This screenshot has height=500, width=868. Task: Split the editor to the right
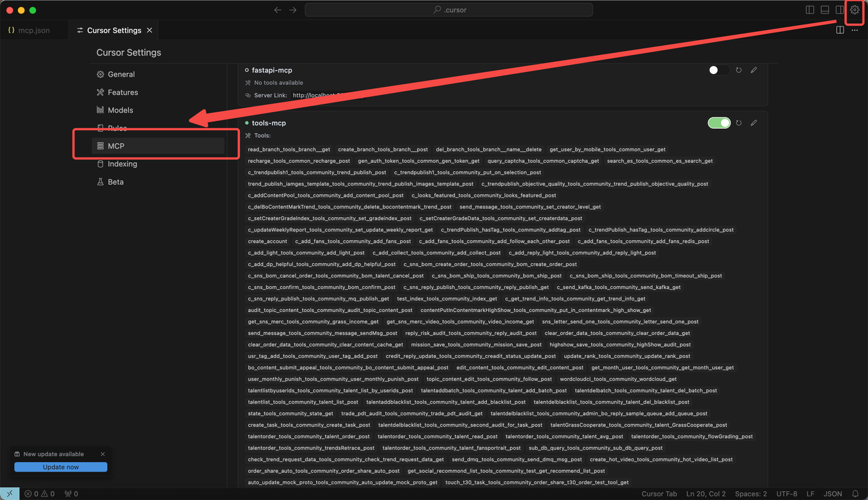(840, 30)
